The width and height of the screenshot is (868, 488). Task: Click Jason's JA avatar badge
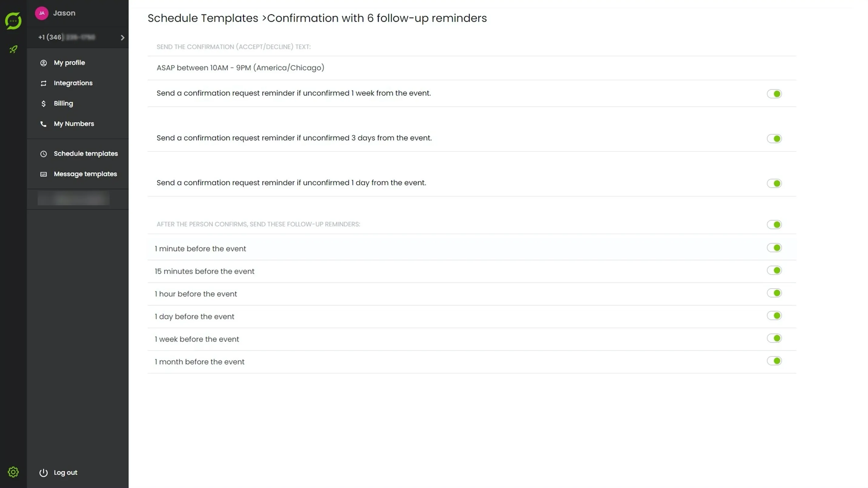42,13
